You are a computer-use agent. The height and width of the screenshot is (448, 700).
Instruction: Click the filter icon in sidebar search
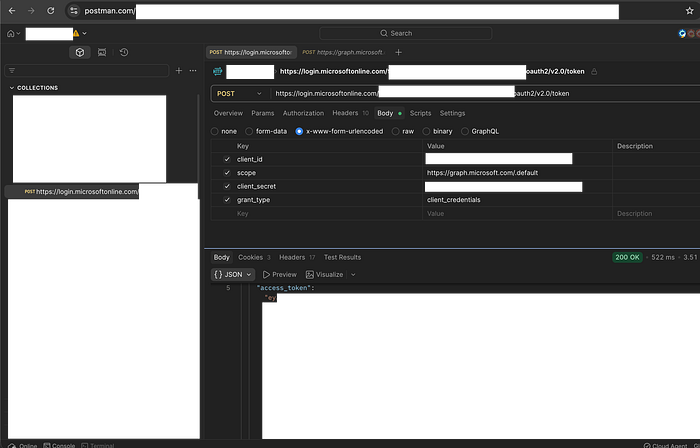click(x=12, y=71)
